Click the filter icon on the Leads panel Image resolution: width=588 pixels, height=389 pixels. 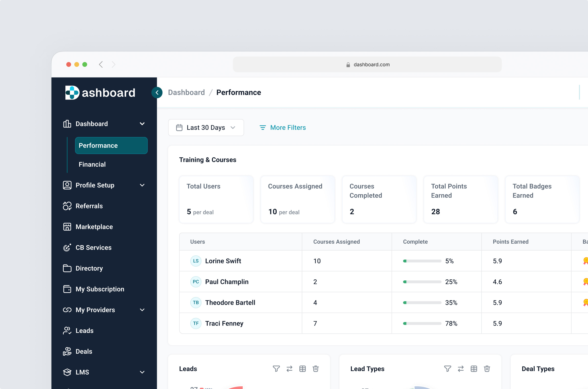(276, 369)
